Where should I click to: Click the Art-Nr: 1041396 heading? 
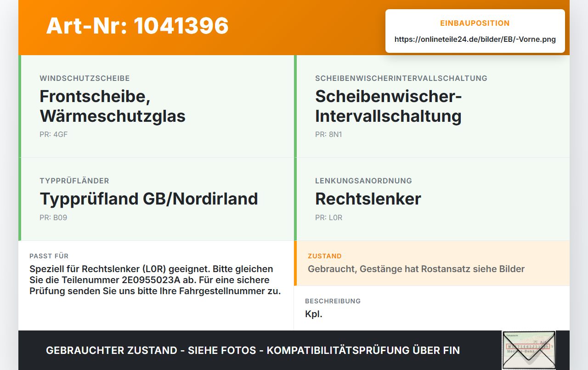[x=137, y=26]
